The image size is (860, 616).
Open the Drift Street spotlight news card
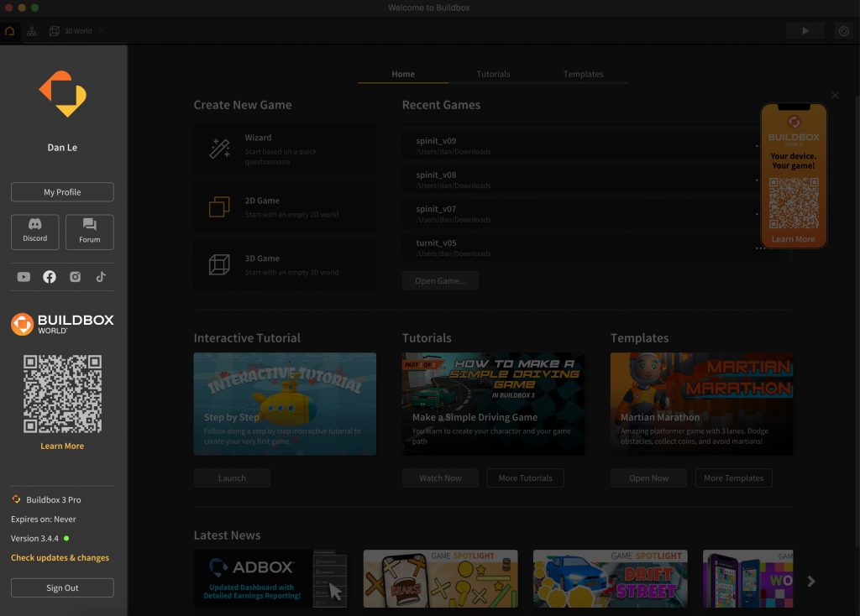click(610, 579)
